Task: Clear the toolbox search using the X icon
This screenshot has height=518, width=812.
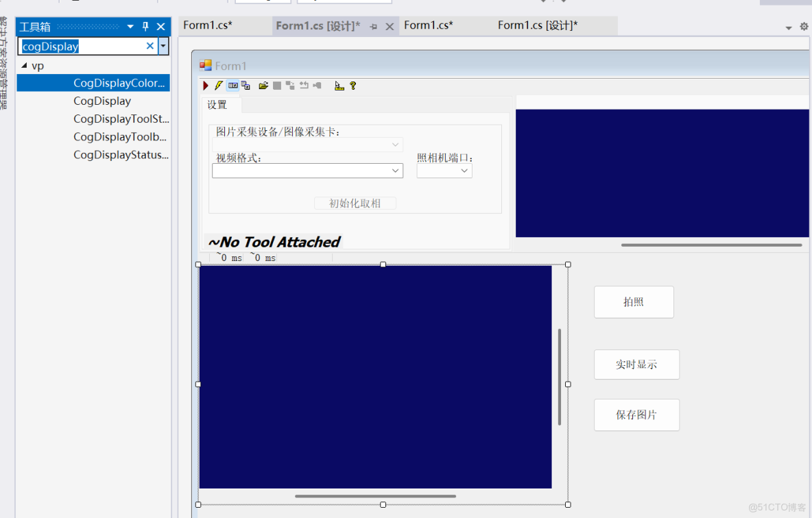Action: [150, 46]
